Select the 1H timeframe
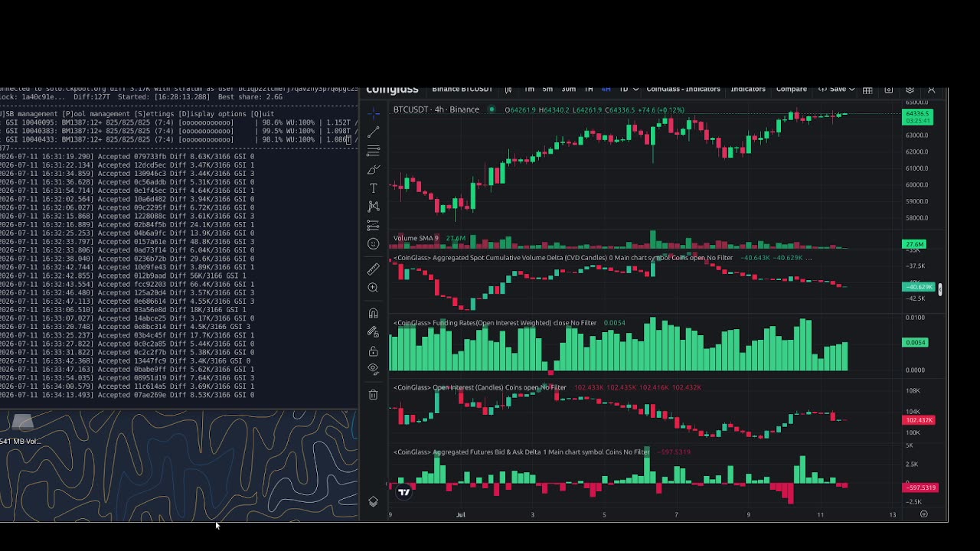The image size is (980, 551). click(588, 90)
